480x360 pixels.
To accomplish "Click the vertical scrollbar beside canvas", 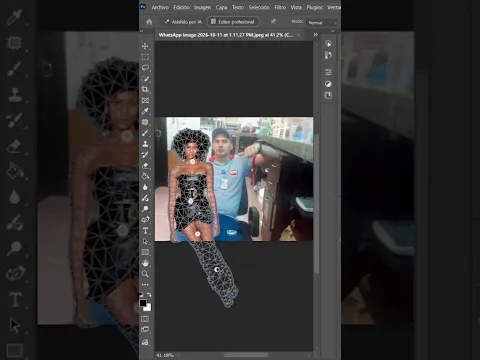I will click(x=317, y=204).
